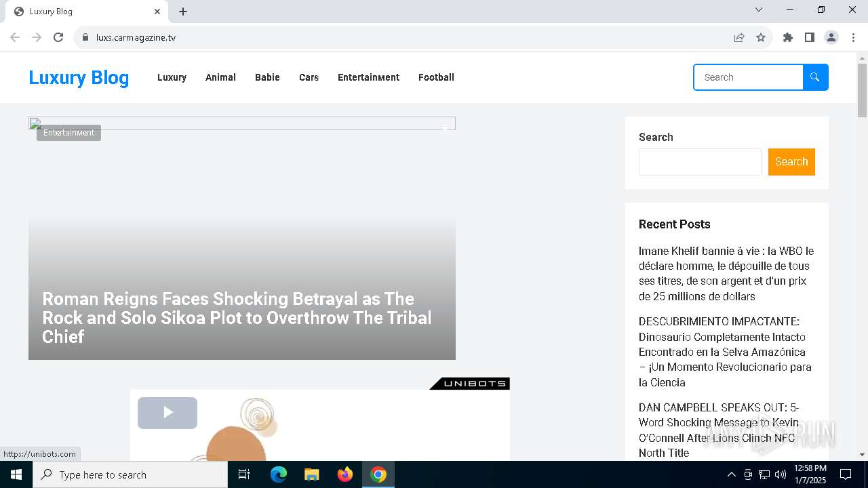868x488 pixels.
Task: Open the notification center icon
Action: (846, 474)
